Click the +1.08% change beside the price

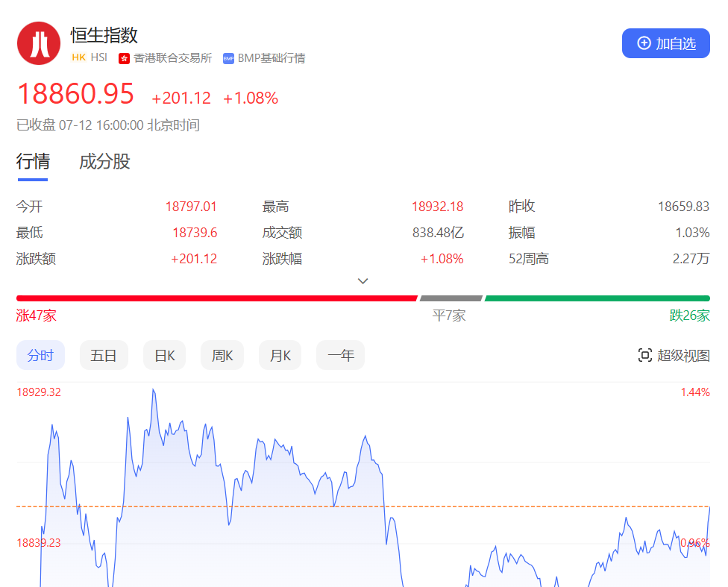coord(251,98)
